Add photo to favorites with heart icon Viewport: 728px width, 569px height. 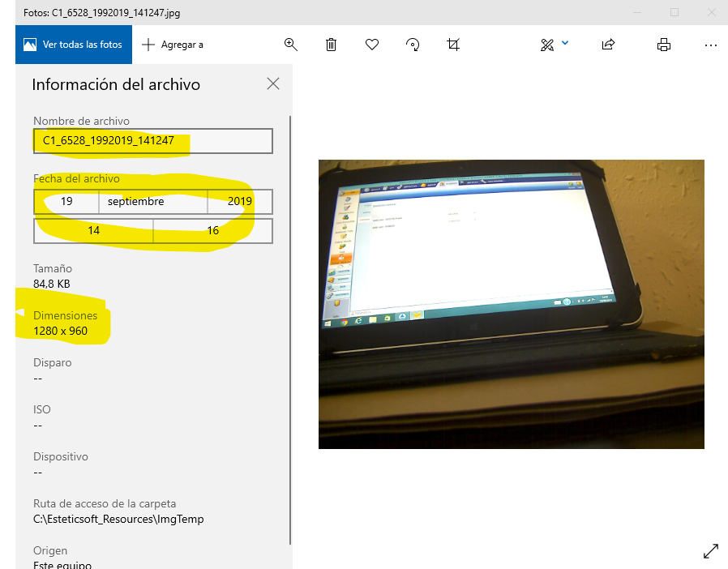pos(372,45)
